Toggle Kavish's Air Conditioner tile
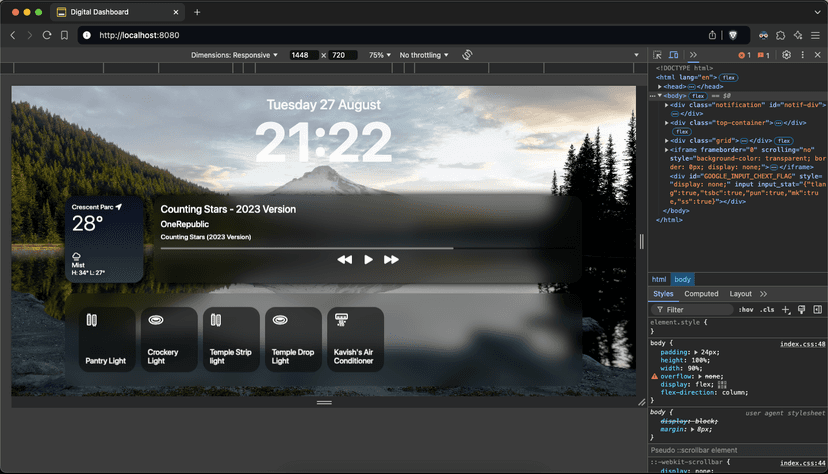Image resolution: width=828 pixels, height=474 pixels. (355, 339)
